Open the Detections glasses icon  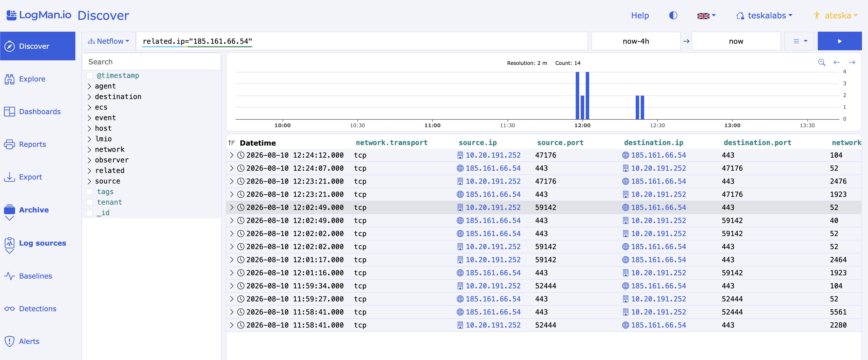[10, 309]
